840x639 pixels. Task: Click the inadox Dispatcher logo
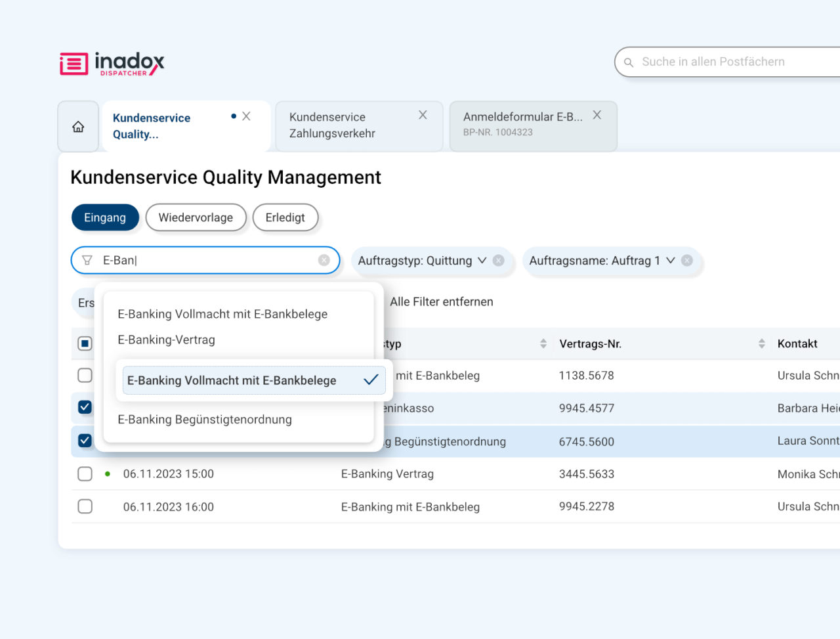coord(112,64)
